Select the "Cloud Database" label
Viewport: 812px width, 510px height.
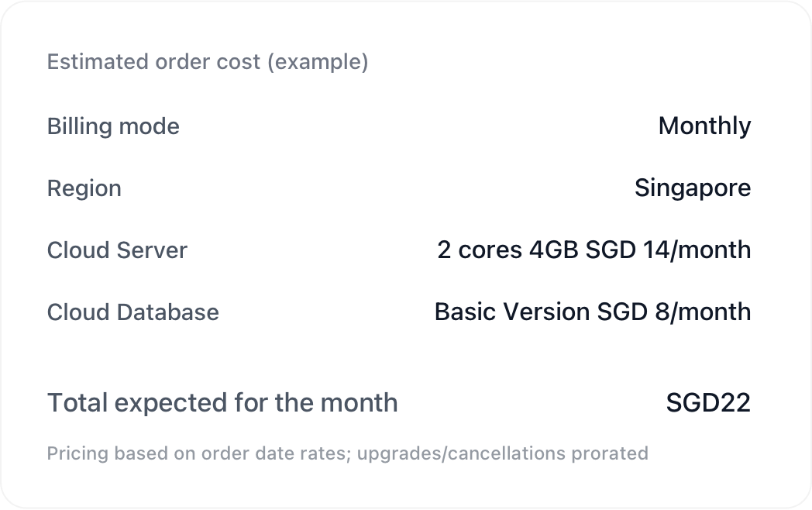click(x=132, y=312)
